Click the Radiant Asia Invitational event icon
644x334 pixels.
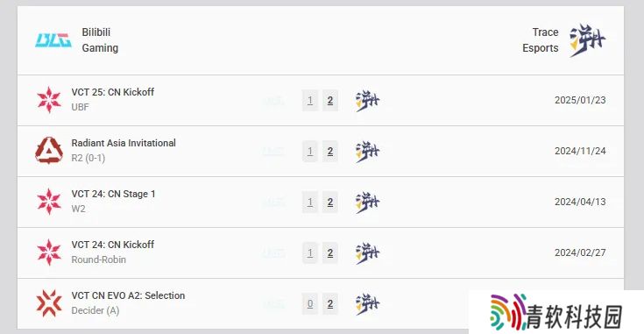[49, 151]
